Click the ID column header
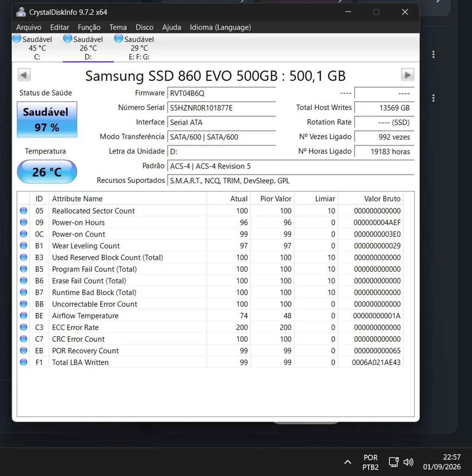The width and height of the screenshot is (472, 476). [x=39, y=199]
